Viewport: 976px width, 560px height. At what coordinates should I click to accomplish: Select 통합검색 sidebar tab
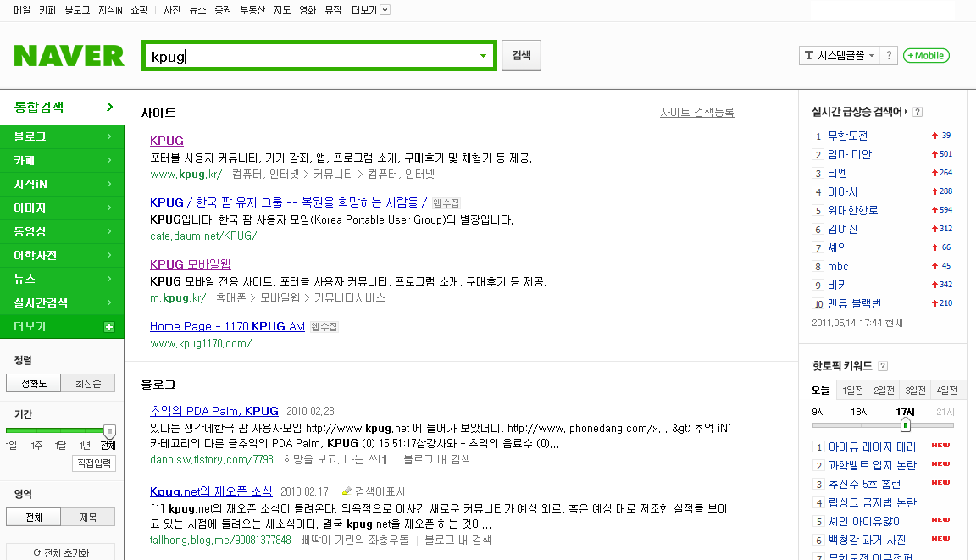(62, 107)
